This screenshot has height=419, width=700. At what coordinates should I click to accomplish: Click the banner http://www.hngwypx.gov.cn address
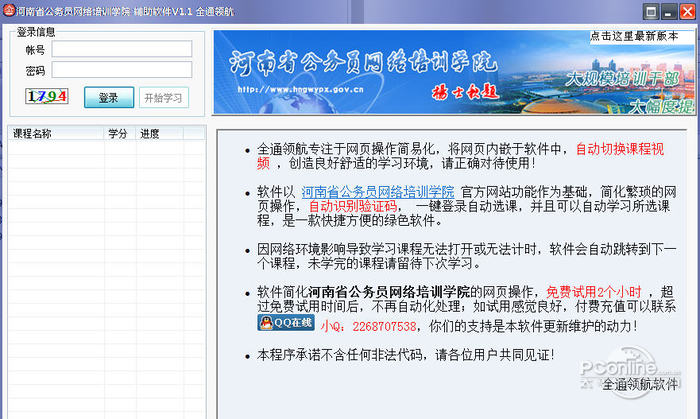click(300, 89)
